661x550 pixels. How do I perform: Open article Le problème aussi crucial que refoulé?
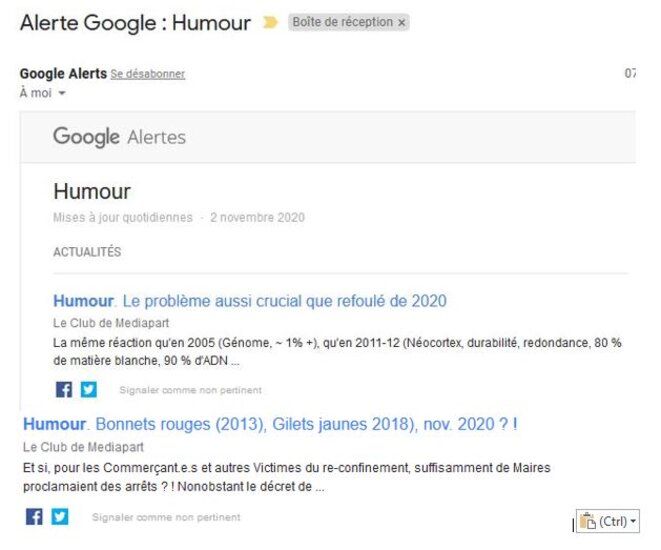(250, 301)
